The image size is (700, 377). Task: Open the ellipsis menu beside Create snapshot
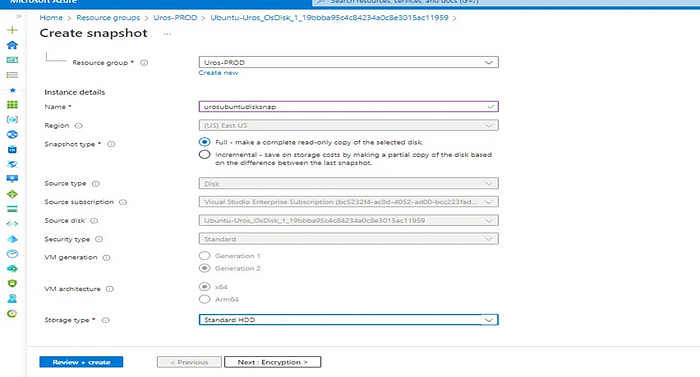pos(167,34)
